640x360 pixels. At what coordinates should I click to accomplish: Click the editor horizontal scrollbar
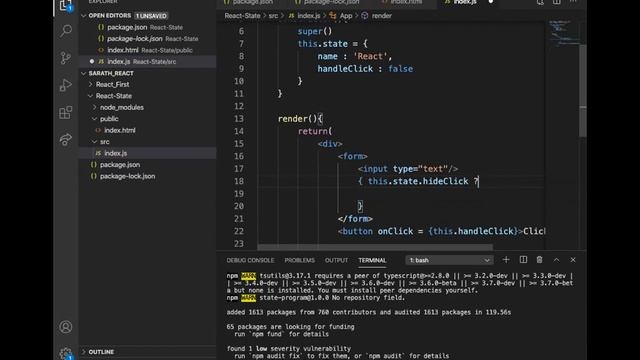point(375,247)
